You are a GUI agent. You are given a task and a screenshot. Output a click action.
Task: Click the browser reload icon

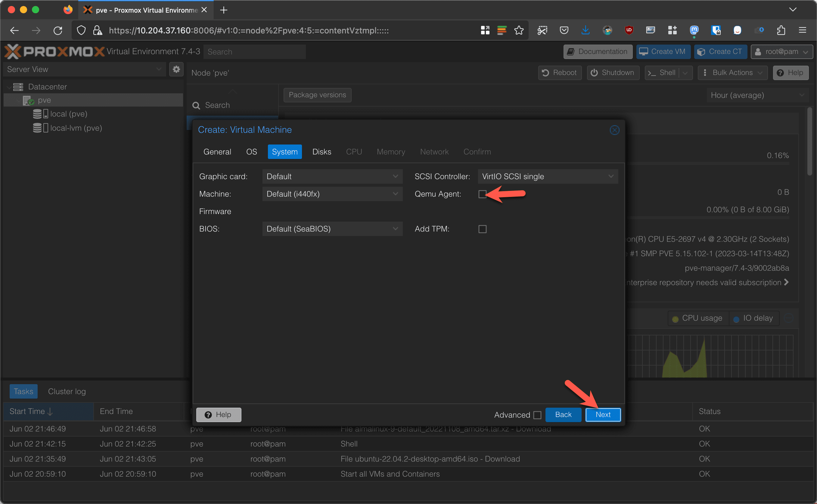57,31
